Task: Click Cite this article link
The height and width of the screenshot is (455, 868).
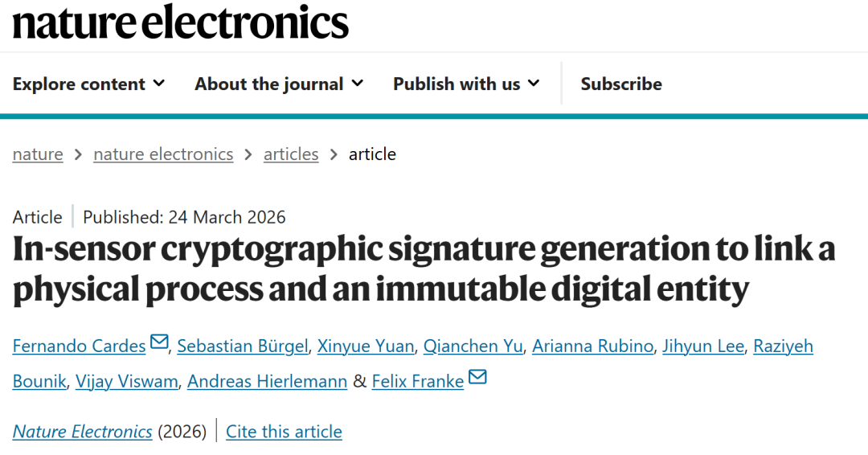Action: coord(284,432)
